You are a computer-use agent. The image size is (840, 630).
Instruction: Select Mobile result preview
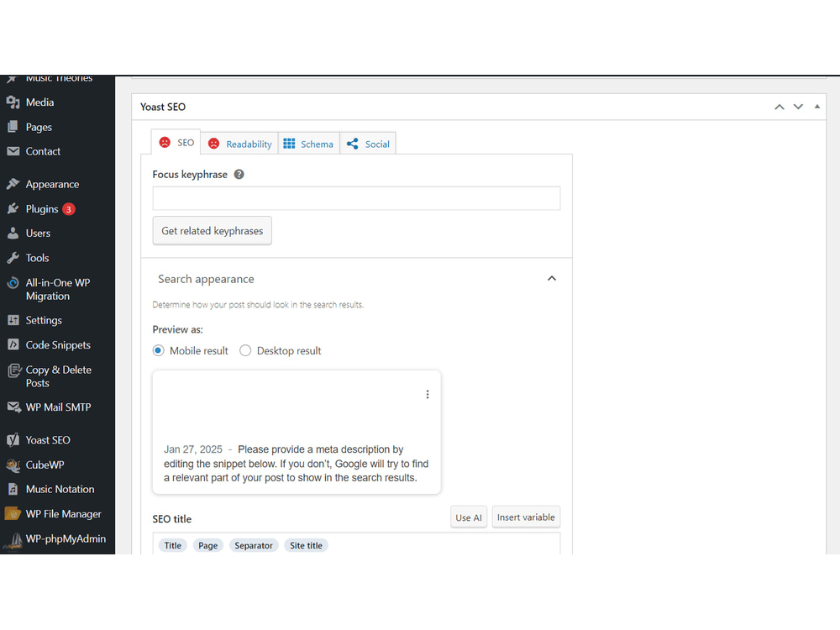click(159, 351)
